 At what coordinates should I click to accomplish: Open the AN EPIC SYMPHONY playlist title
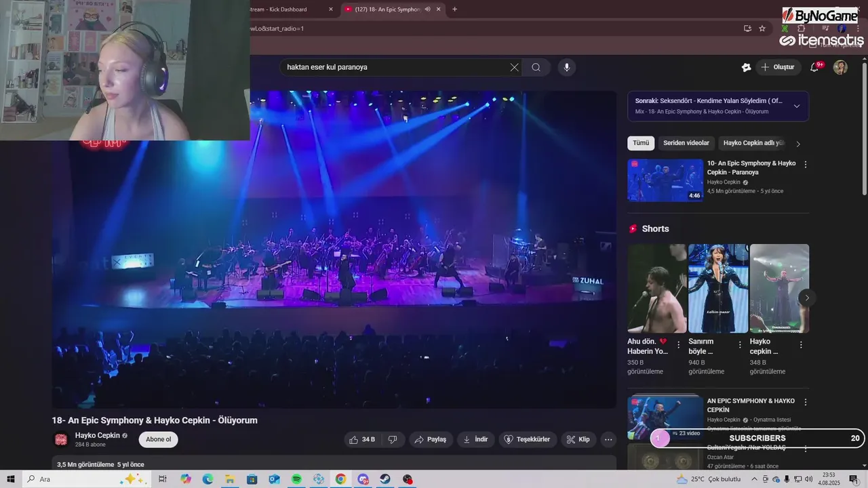(751, 405)
